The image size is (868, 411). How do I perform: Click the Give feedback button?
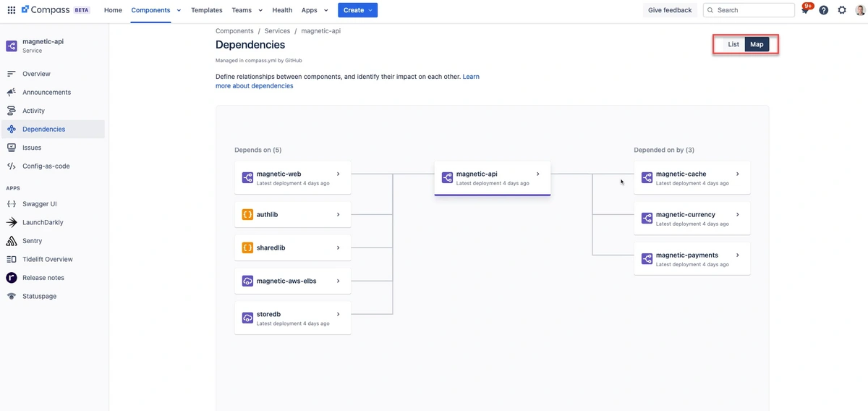(670, 10)
